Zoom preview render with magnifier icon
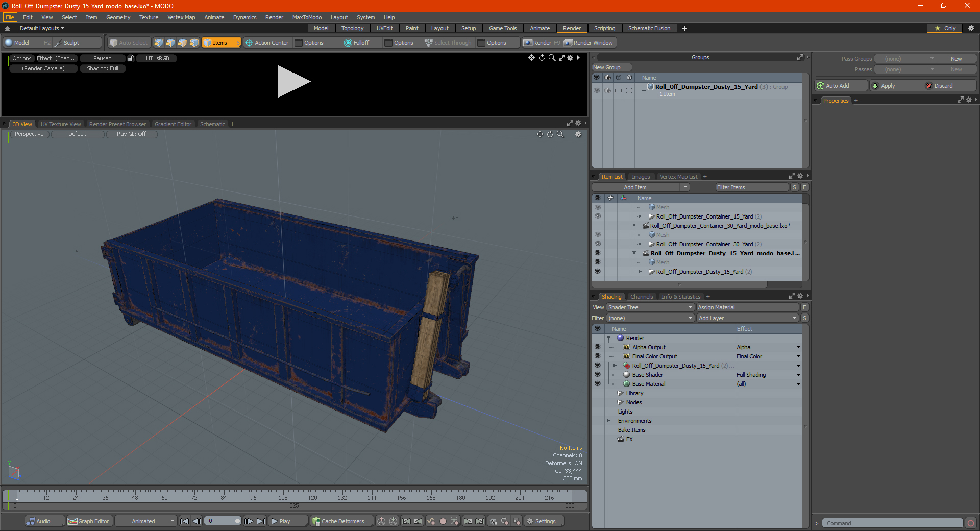The width and height of the screenshot is (980, 531). coord(552,58)
